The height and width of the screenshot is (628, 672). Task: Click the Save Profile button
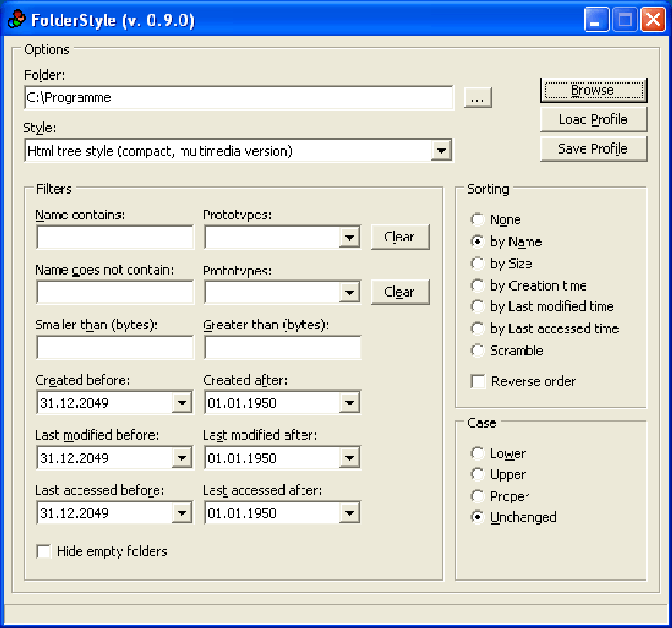(x=594, y=149)
